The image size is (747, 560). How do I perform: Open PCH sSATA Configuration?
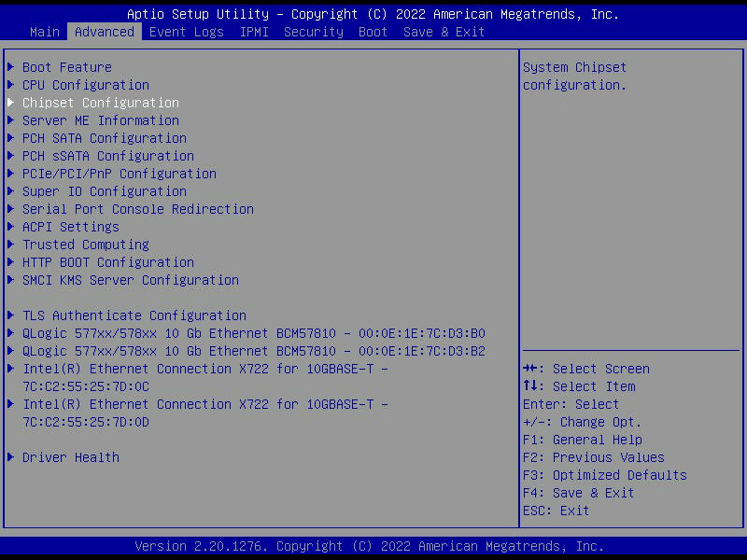click(108, 156)
